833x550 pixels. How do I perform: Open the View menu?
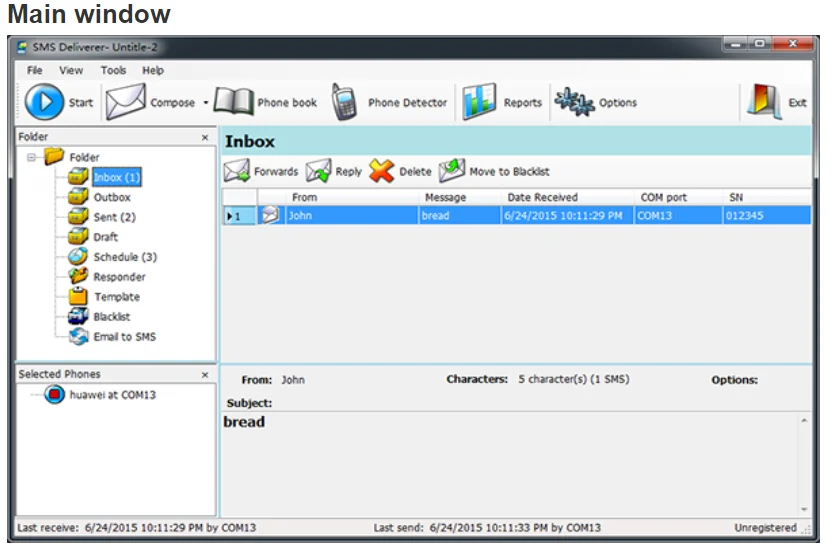point(71,70)
